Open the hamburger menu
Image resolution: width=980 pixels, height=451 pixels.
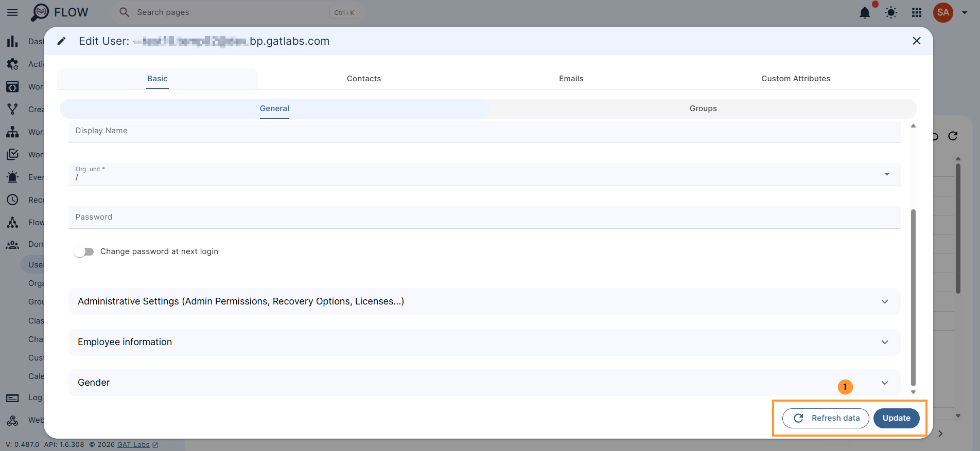[12, 12]
